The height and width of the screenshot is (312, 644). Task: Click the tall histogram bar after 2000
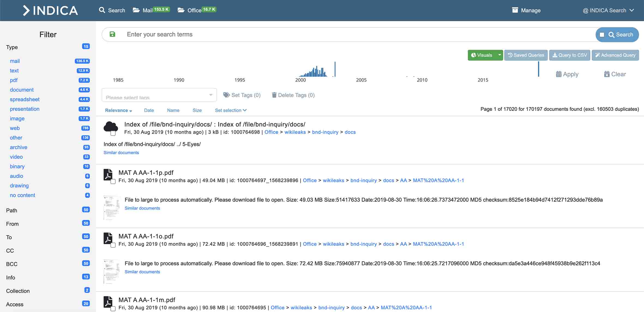tap(335, 69)
